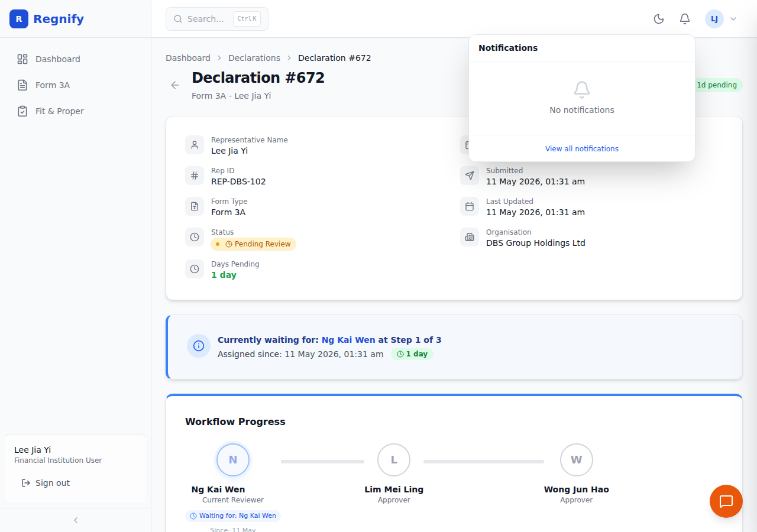
Task: Collapse the sidebar with chevron
Action: 76,520
